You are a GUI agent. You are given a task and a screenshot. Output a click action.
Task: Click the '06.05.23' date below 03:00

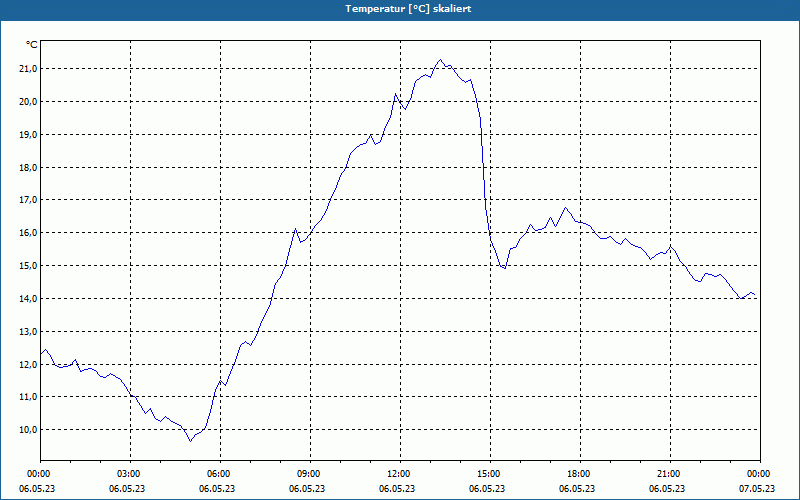pos(127,488)
